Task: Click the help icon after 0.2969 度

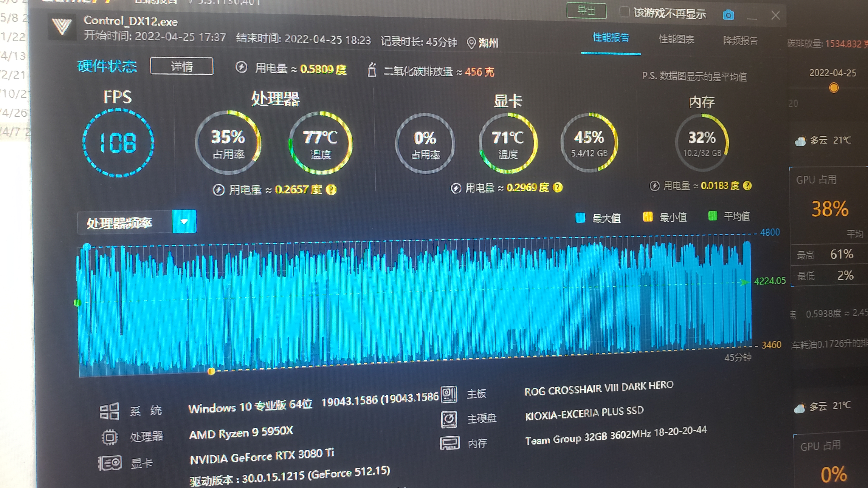Action: pyautogui.click(x=558, y=187)
